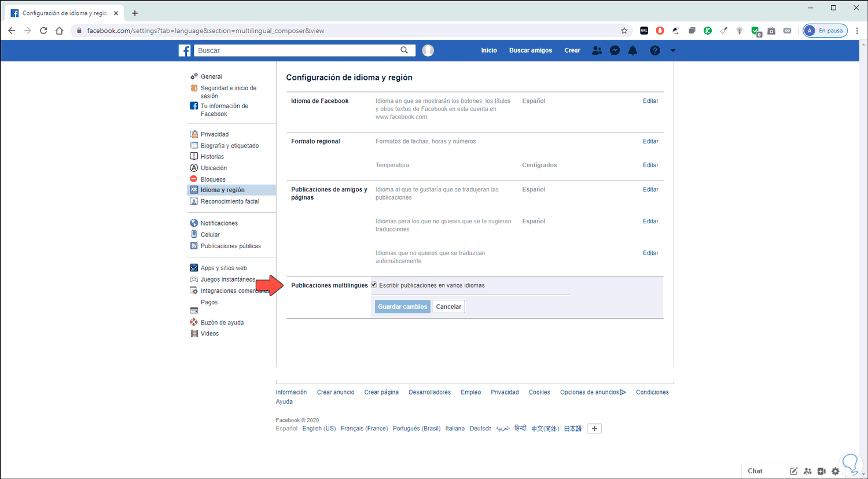Click Editar for Formatos de fechas, horas y números
The width and height of the screenshot is (868, 479).
(x=650, y=141)
